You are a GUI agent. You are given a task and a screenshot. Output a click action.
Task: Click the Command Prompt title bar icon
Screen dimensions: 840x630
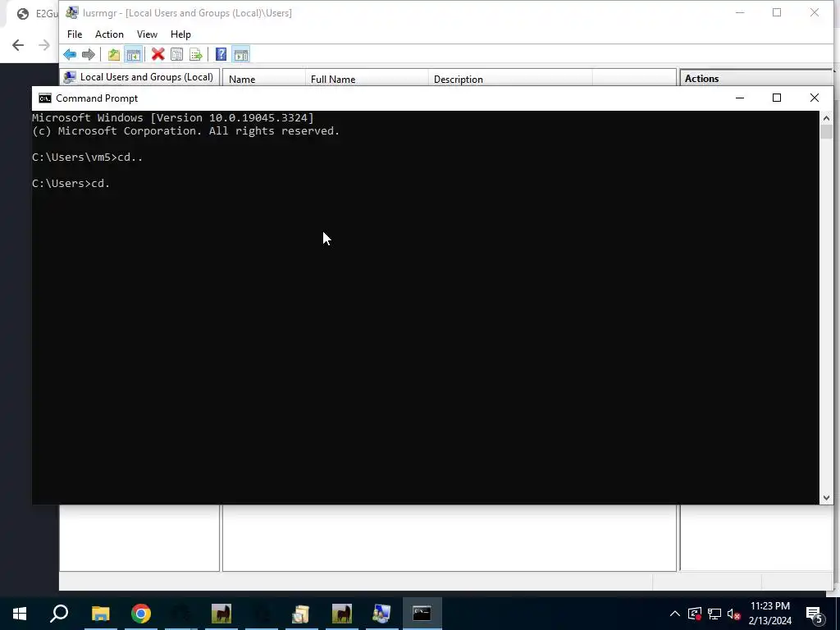pyautogui.click(x=45, y=98)
